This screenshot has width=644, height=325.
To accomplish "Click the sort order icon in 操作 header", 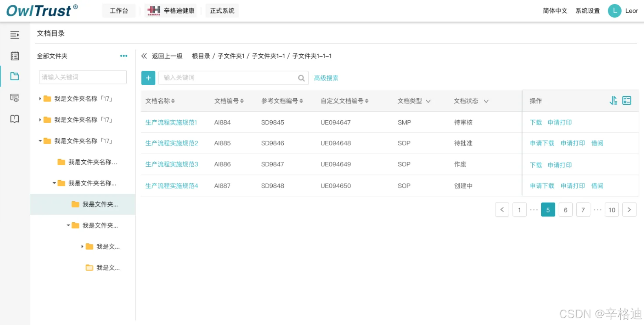I will 613,100.
